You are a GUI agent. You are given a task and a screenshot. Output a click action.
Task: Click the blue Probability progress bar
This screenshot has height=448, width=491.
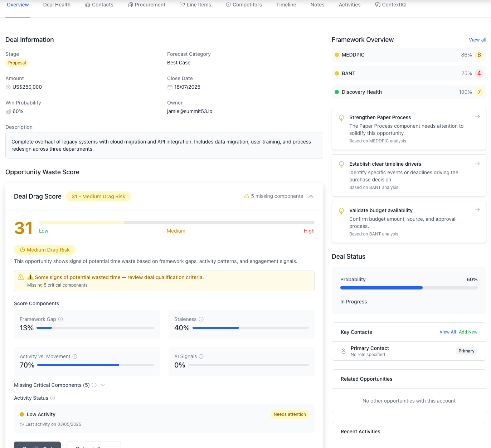pyautogui.click(x=381, y=287)
